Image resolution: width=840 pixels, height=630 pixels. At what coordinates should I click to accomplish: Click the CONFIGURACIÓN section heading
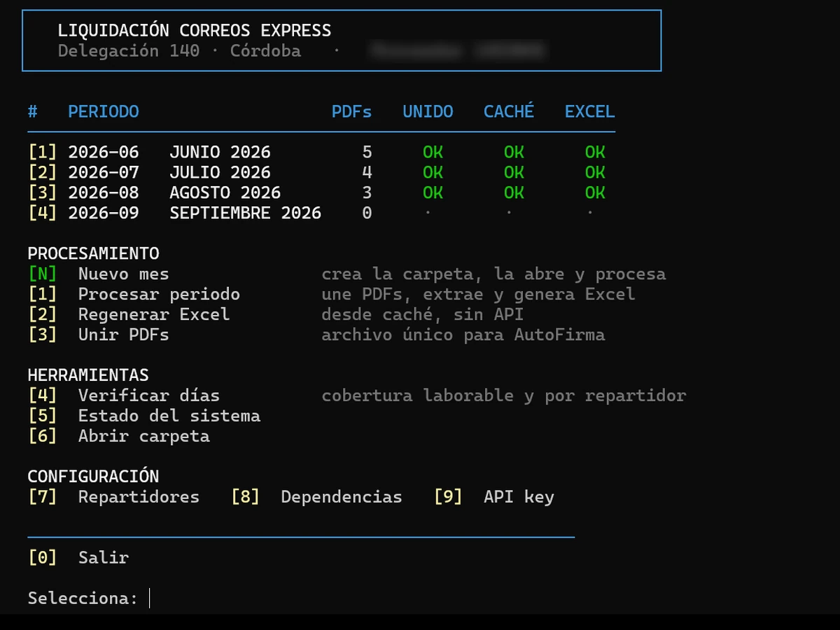pos(93,477)
